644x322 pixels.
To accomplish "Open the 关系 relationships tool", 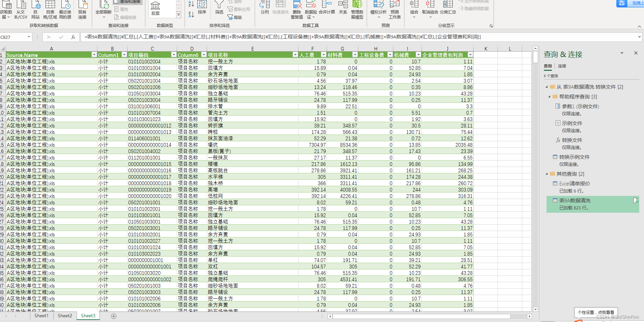I will [x=343, y=7].
